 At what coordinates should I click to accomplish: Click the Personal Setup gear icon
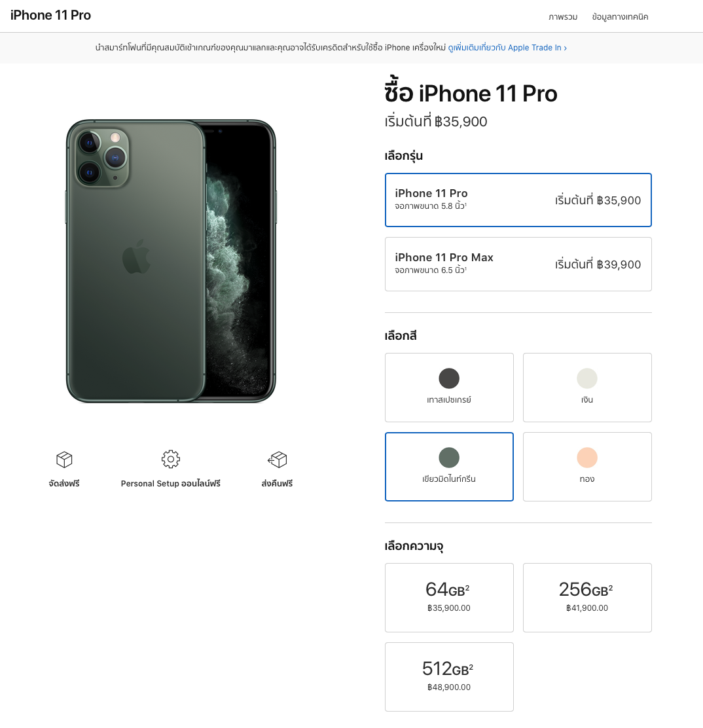point(170,459)
